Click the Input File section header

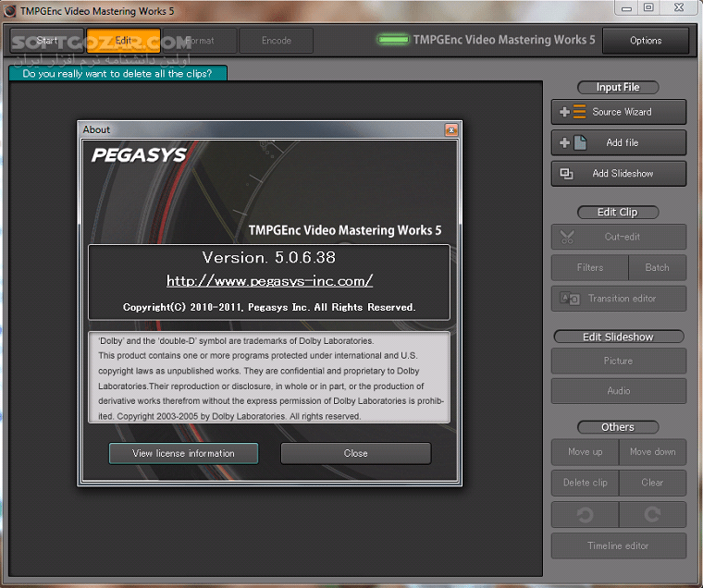click(x=618, y=88)
